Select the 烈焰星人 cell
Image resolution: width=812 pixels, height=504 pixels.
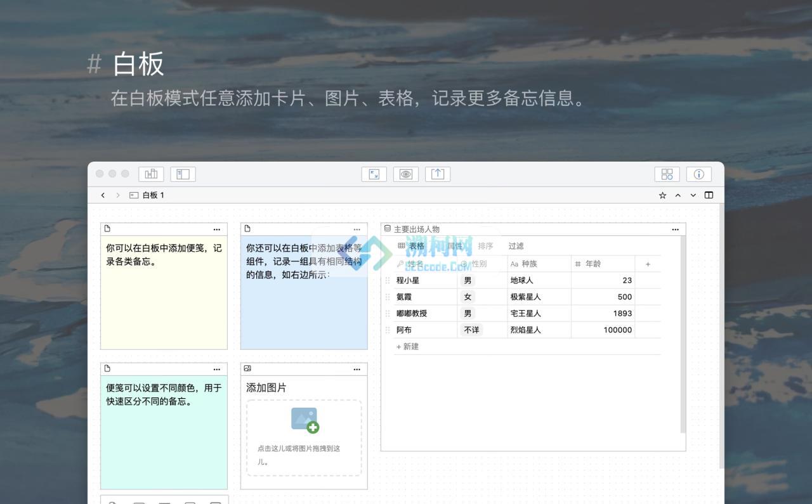pos(540,330)
